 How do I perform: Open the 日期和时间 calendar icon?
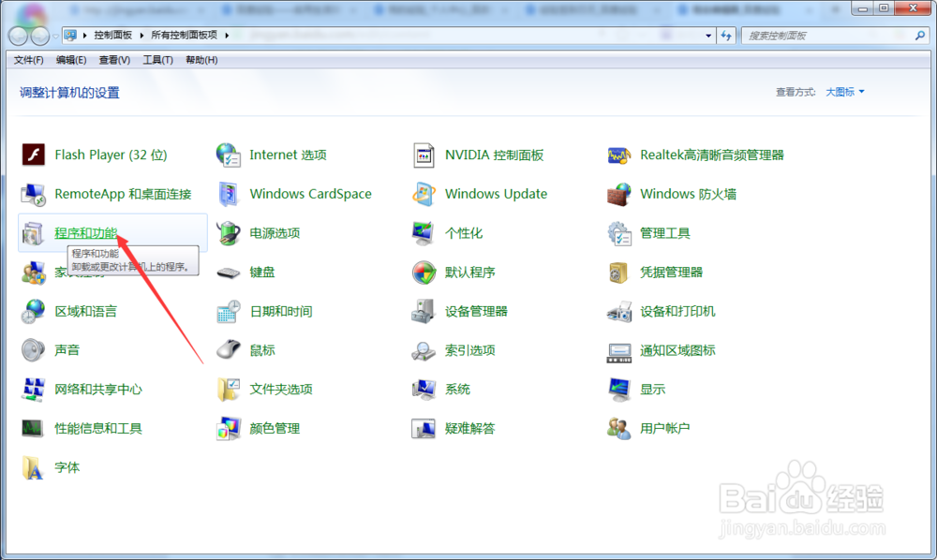click(x=229, y=311)
